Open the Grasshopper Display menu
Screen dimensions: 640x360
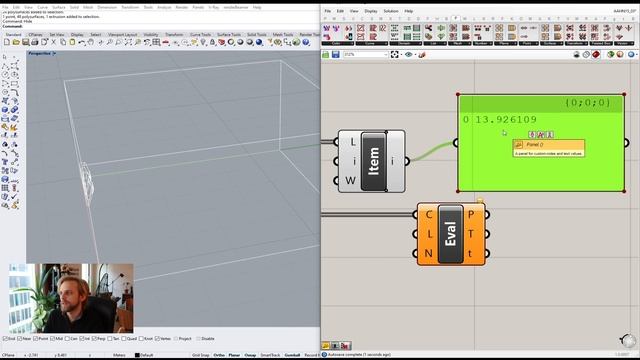[x=371, y=11]
